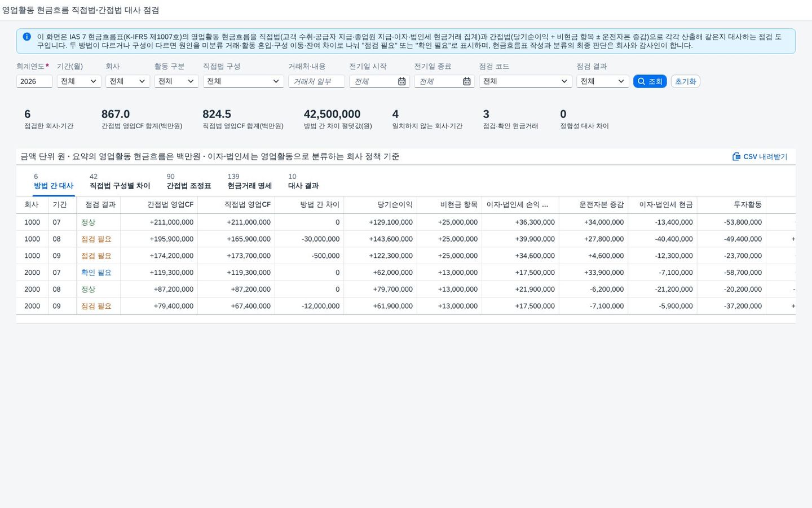Open the 회사 dropdown filter
Screen dimensions: 812x508
pos(127,81)
